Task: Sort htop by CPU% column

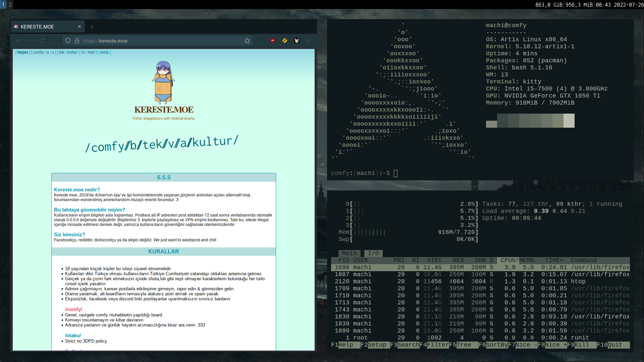Action: tap(508, 260)
